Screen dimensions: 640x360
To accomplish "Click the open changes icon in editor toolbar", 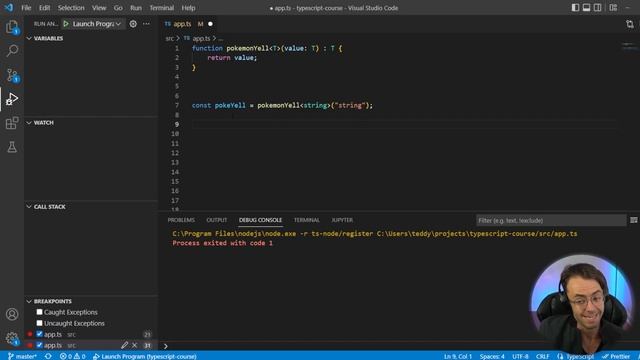I will coord(630,24).
